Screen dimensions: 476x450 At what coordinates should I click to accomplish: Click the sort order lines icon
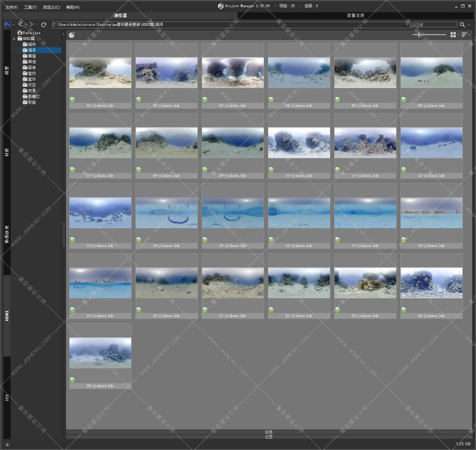click(x=464, y=35)
